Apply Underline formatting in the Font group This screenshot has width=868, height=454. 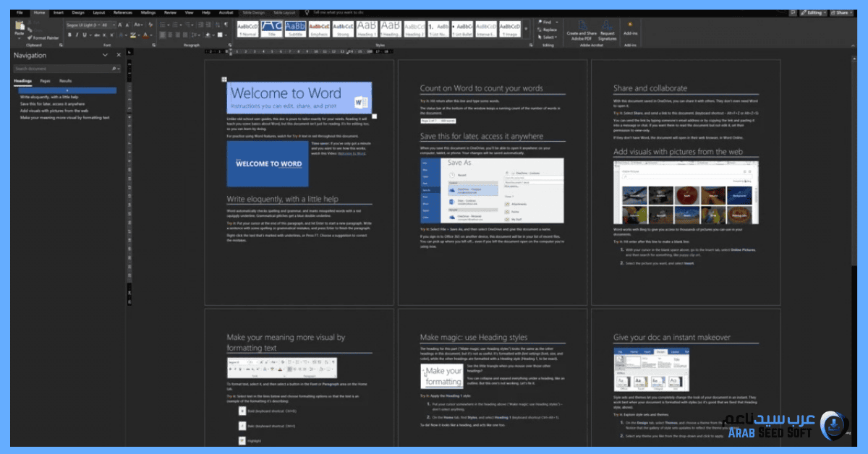pos(85,35)
